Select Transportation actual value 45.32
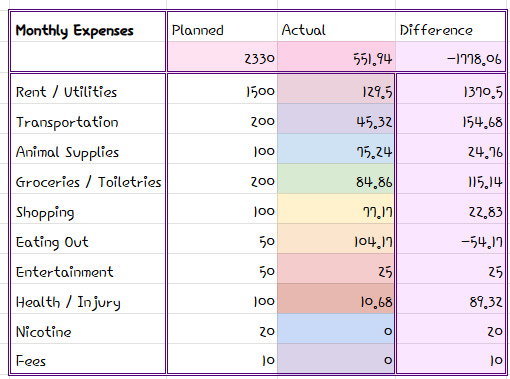 click(x=336, y=119)
